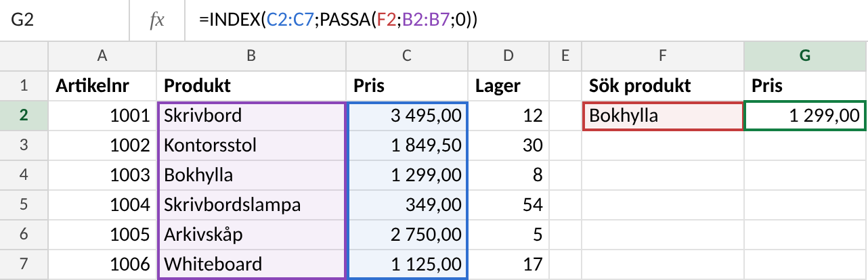Select cell with article number 1005
The height and width of the screenshot is (280, 868).
click(x=102, y=233)
